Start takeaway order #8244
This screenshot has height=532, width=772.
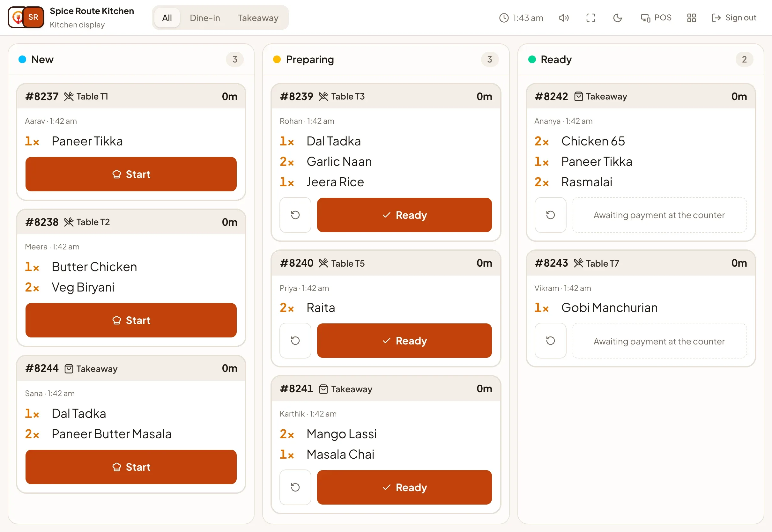coord(131,467)
